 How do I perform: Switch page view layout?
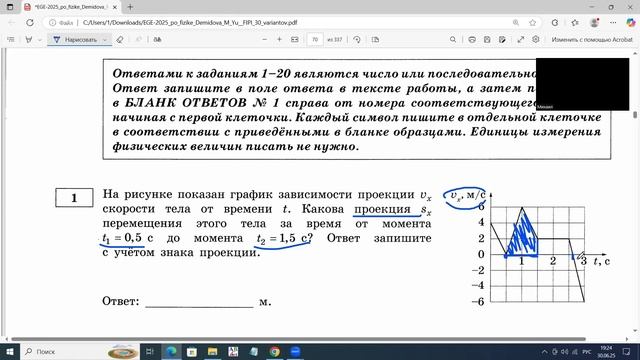tap(376, 40)
